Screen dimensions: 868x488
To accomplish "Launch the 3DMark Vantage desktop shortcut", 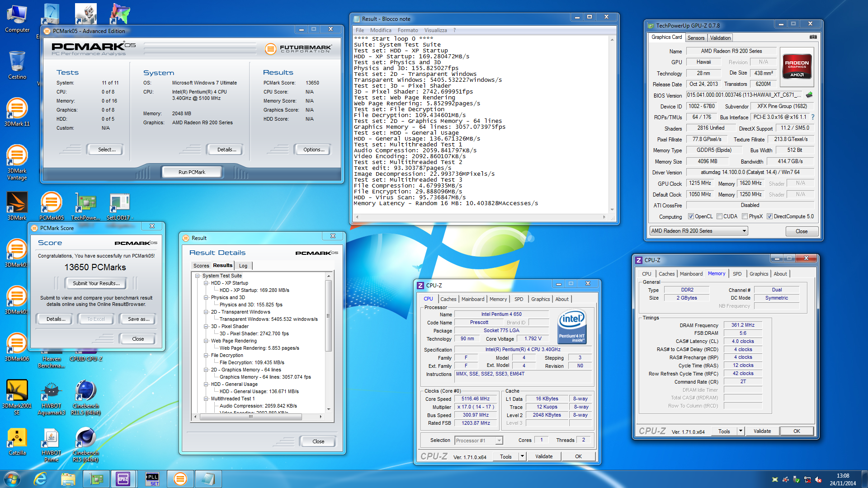I will click(x=17, y=162).
